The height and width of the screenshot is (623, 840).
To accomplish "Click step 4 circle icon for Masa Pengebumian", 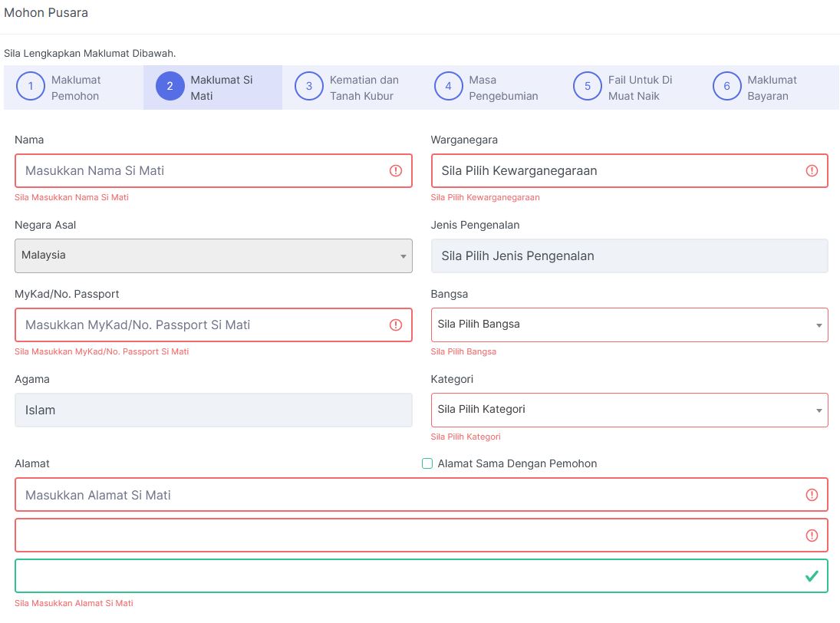I will [448, 87].
